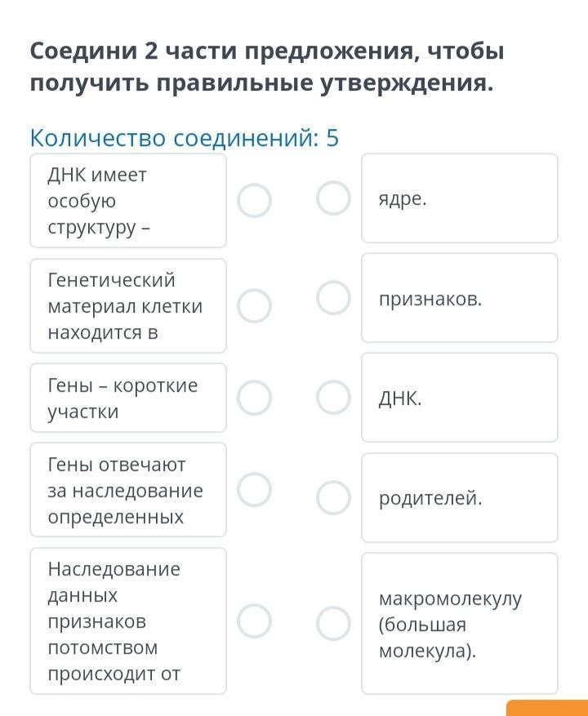This screenshot has width=588, height=716.
Task: Click the 'признаков.' answer card
Action: point(459,298)
